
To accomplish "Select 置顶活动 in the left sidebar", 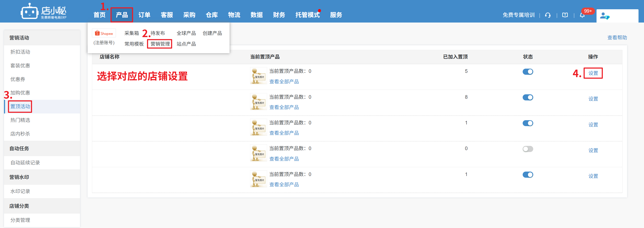I will point(20,107).
